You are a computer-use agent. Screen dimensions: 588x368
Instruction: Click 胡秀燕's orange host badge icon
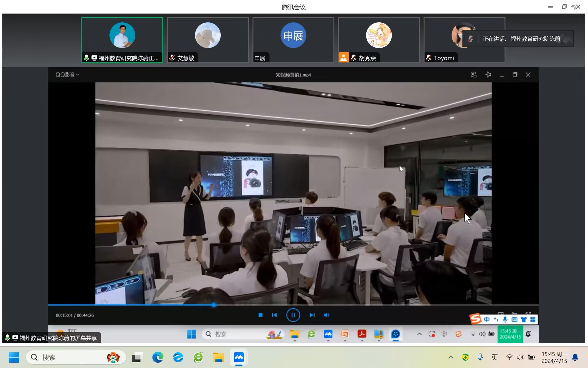pyautogui.click(x=344, y=58)
